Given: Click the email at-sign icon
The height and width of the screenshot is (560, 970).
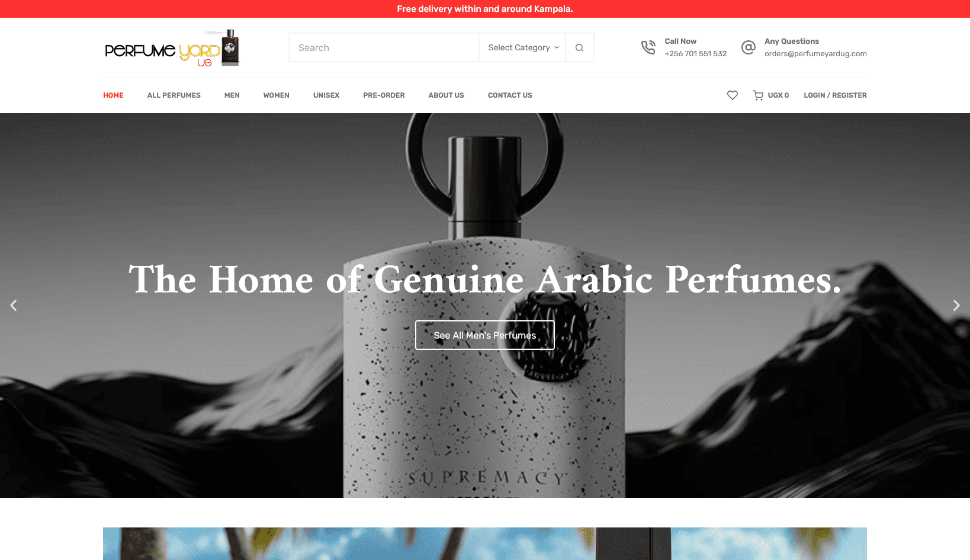Looking at the screenshot, I should point(749,47).
